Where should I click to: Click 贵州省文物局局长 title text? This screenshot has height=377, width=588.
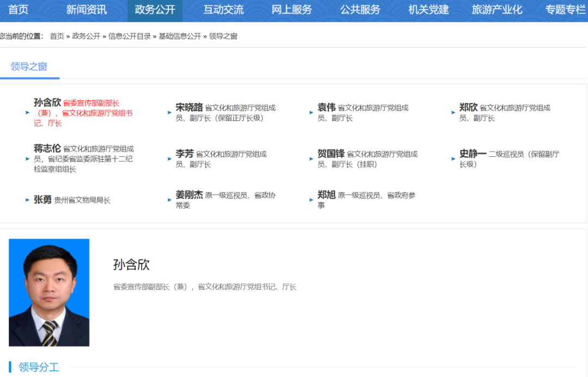click(x=82, y=200)
